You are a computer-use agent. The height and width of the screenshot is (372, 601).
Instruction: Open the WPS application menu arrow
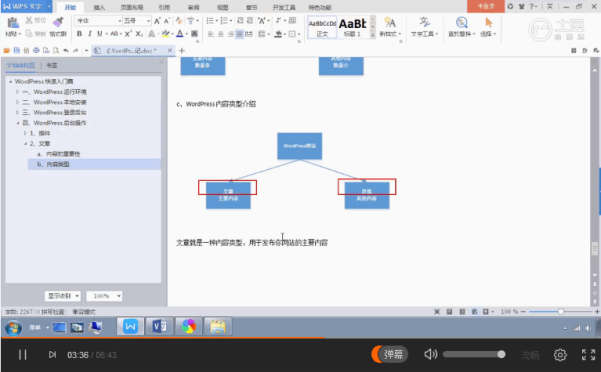49,7
